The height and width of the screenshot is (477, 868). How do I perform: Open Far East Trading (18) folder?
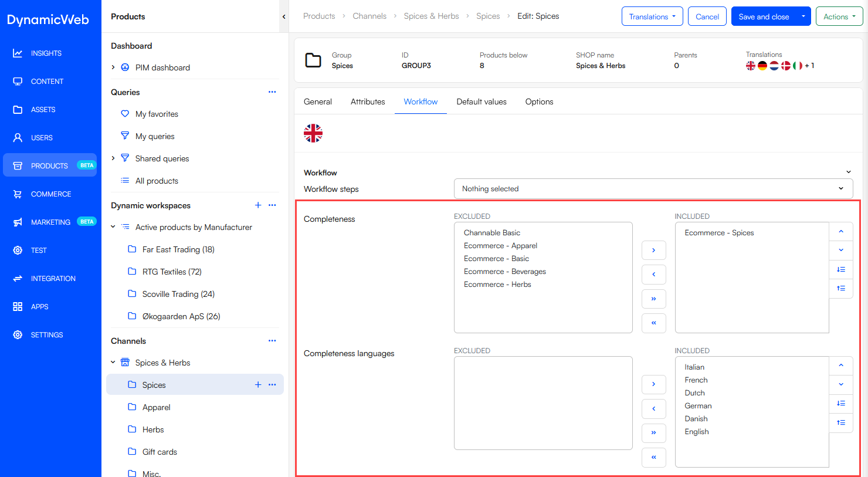[178, 249]
